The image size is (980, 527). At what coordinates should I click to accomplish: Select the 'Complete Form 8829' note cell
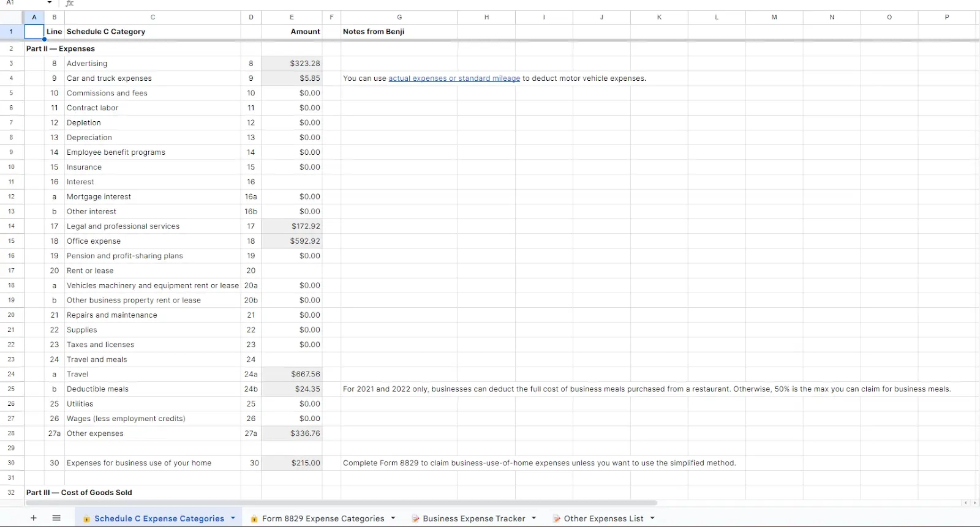[x=539, y=463]
